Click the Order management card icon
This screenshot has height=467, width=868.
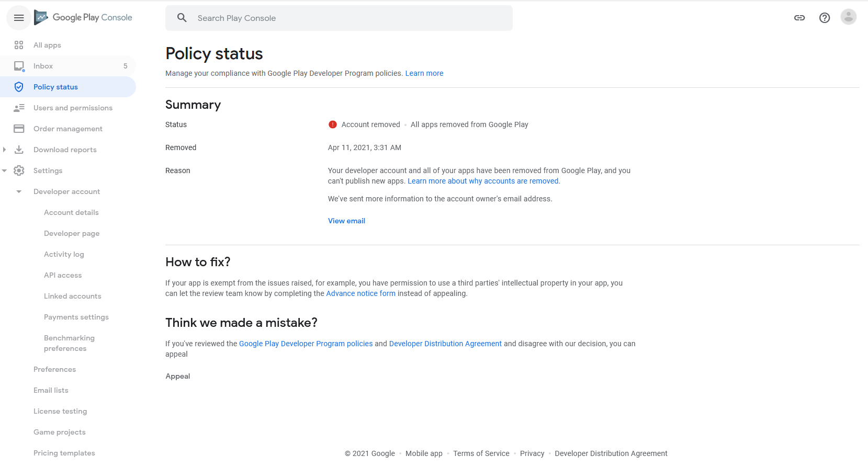click(19, 129)
